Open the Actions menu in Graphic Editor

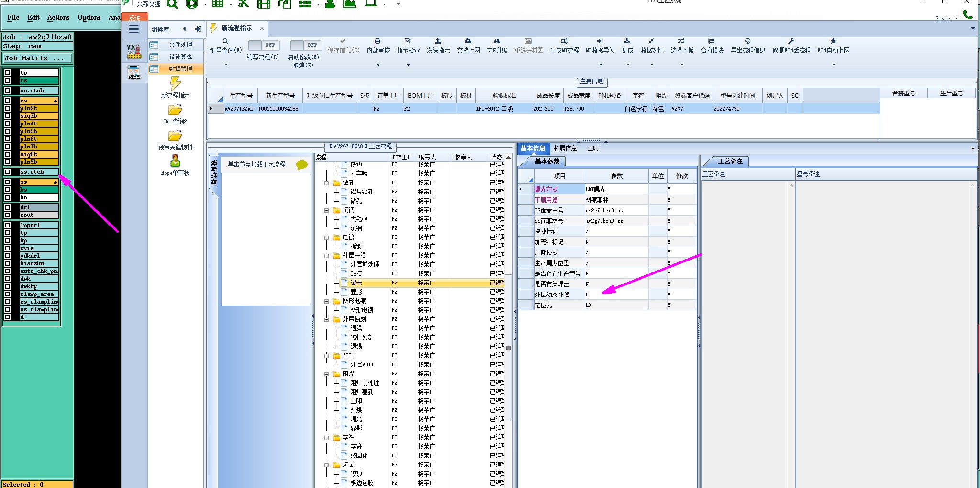[58, 17]
